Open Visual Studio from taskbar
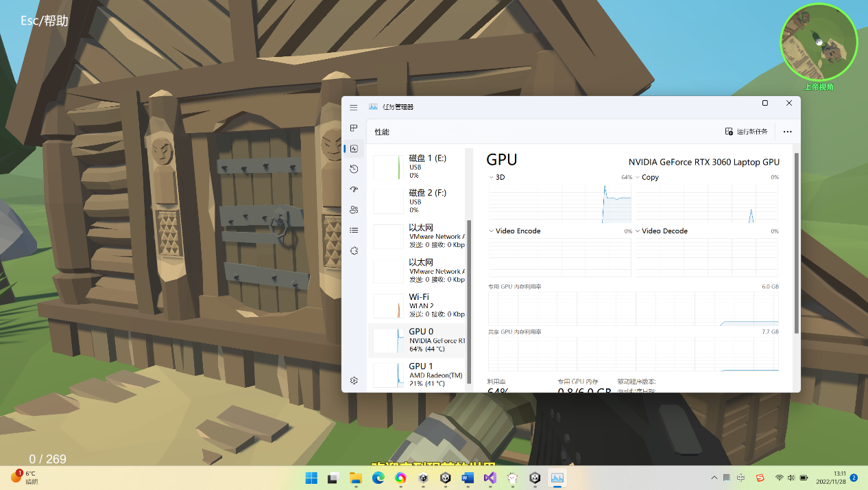The height and width of the screenshot is (490, 868). 490,478
